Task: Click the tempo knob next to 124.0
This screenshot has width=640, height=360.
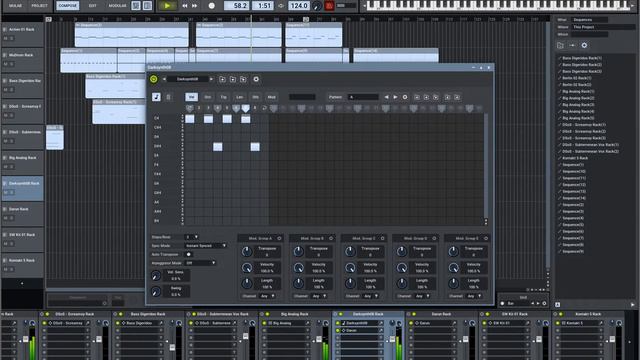Action: 317,6
